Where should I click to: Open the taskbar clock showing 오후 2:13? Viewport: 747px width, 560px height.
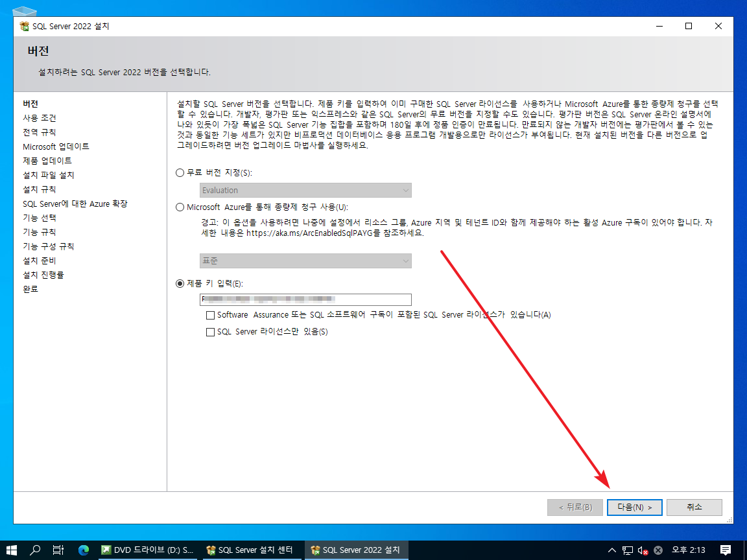click(689, 550)
